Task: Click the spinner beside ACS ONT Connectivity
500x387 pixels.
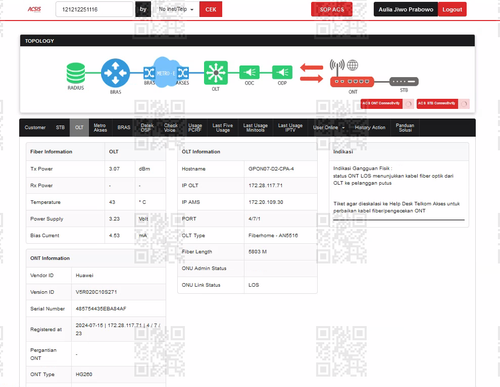Action: [x=409, y=104]
